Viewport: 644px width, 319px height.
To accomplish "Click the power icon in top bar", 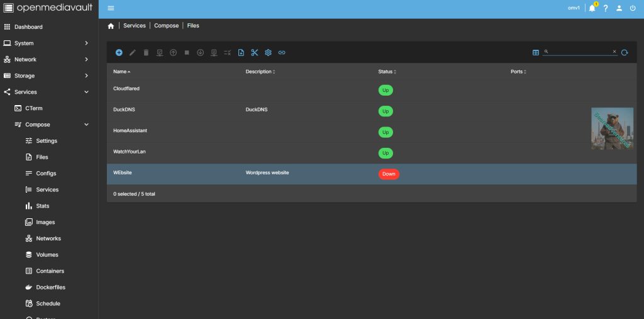I will pyautogui.click(x=633, y=8).
